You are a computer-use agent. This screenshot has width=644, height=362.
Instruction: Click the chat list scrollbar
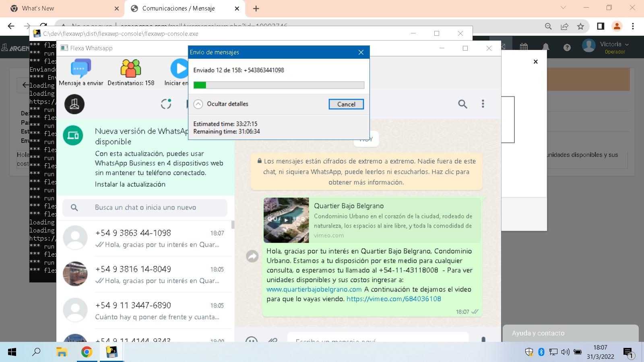pos(233,224)
